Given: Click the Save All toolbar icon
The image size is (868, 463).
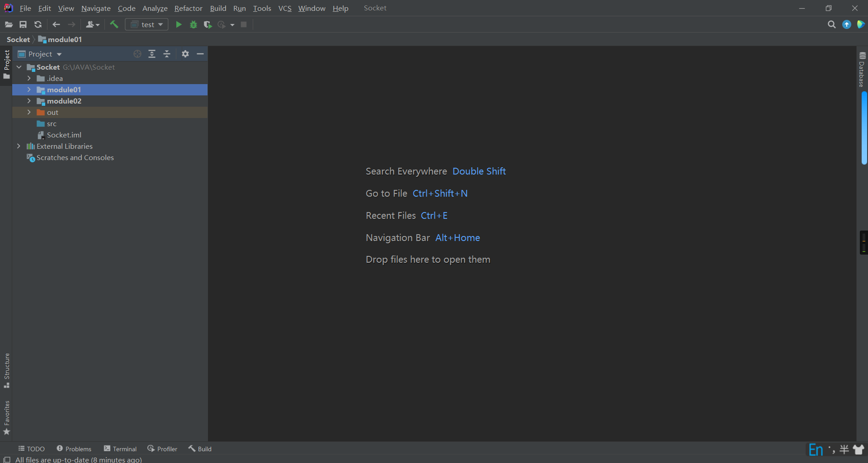Looking at the screenshot, I should click(x=23, y=24).
